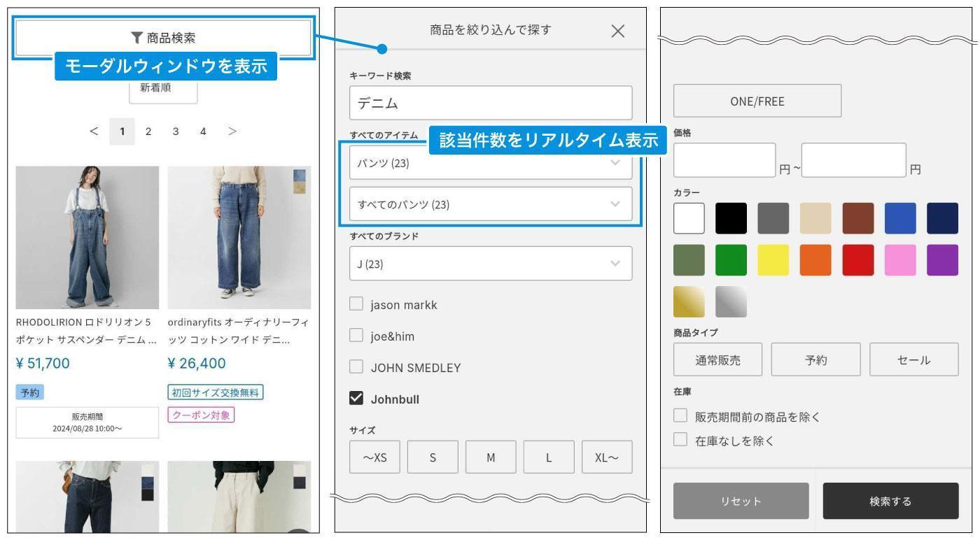Viewport: 980px width, 540px height.
Task: Select the 新着順 sort option
Action: 163,88
